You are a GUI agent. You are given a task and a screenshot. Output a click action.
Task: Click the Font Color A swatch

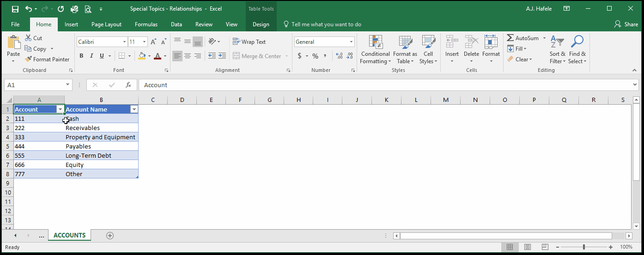point(158,56)
